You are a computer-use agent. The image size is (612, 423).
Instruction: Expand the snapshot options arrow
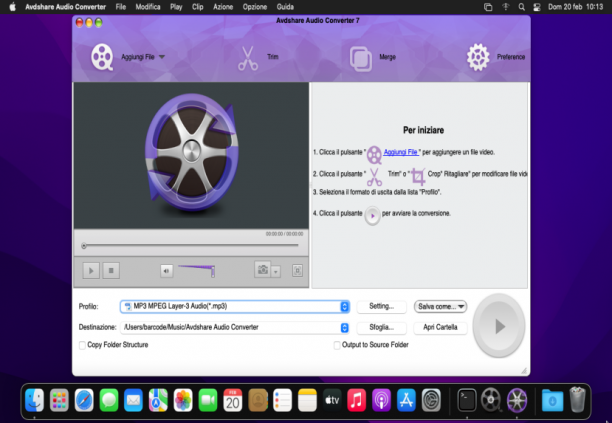coord(276,271)
